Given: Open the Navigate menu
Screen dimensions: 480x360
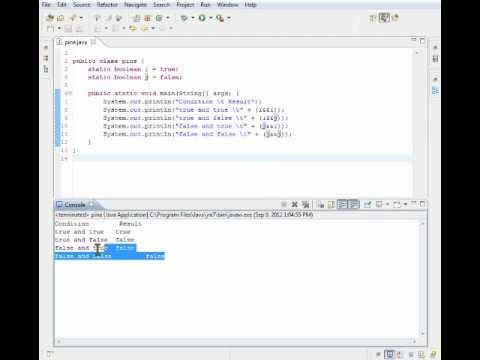Looking at the screenshot, I should (135, 5).
